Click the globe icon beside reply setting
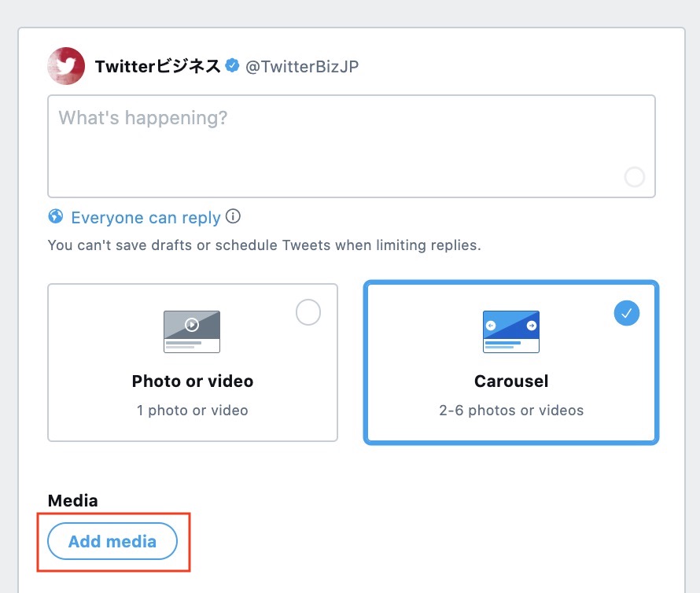This screenshot has width=700, height=593. (56, 217)
